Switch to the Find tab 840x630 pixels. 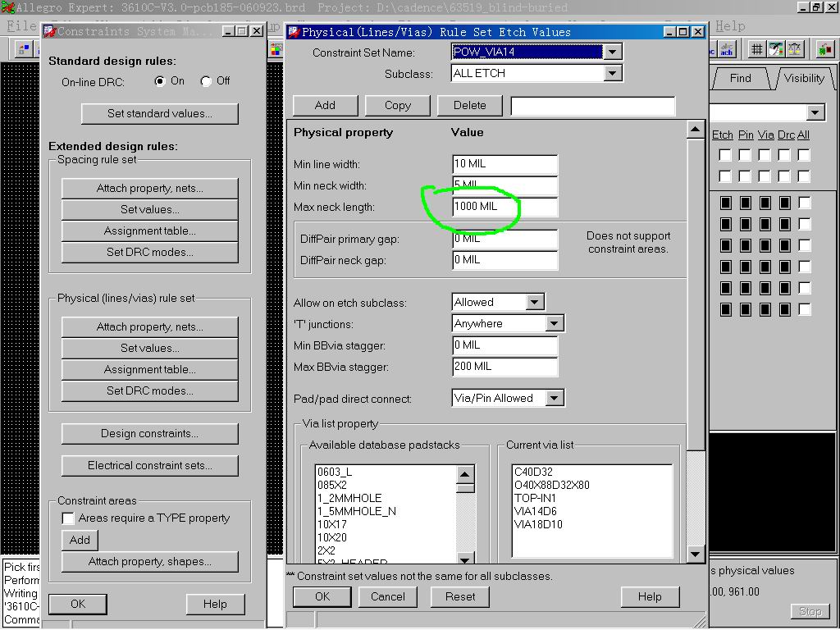[x=740, y=78]
